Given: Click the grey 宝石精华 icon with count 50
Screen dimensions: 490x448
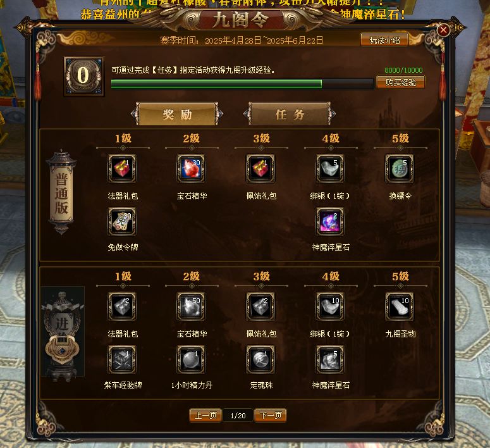Looking at the screenshot, I should pos(191,306).
